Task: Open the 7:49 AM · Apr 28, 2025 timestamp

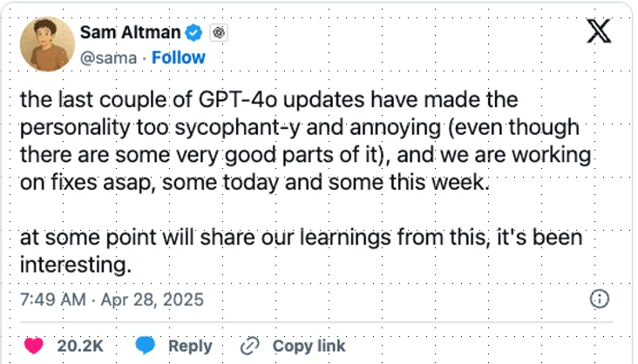Action: [112, 300]
